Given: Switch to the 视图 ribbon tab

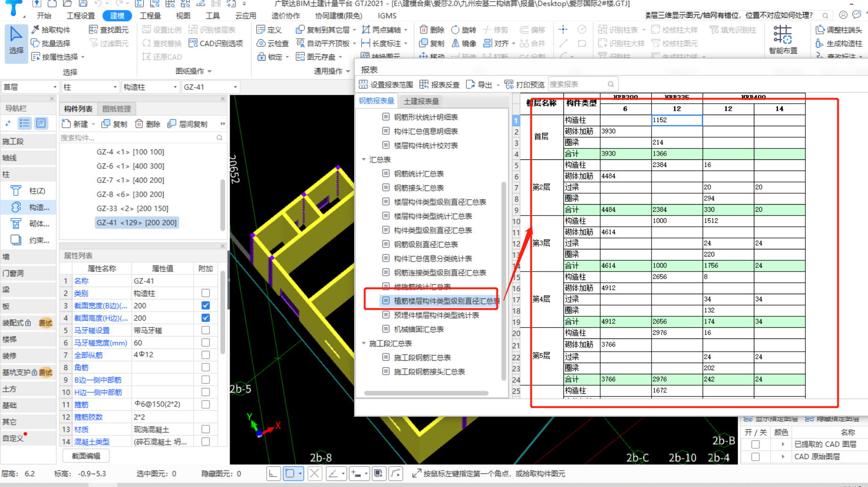Looking at the screenshot, I should click(183, 16).
